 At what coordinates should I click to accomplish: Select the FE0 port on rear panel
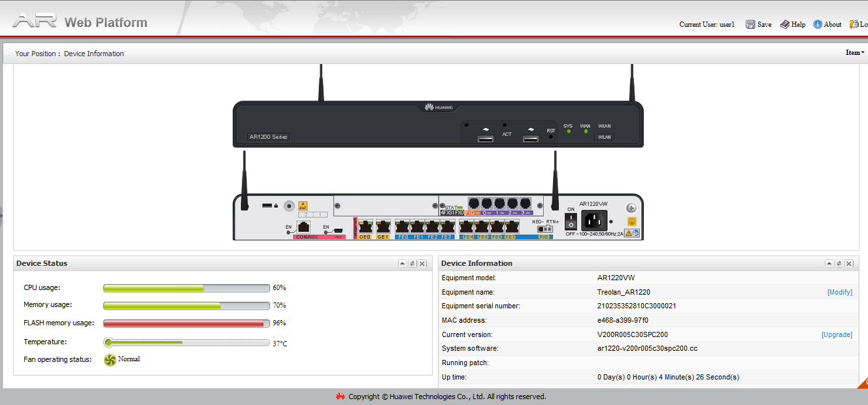[x=403, y=227]
